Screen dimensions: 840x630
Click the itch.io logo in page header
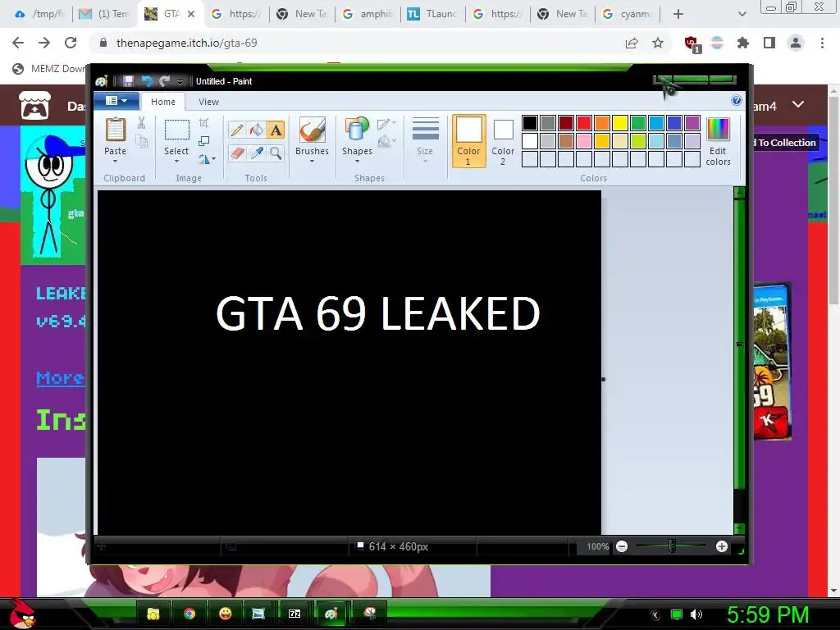tap(34, 104)
